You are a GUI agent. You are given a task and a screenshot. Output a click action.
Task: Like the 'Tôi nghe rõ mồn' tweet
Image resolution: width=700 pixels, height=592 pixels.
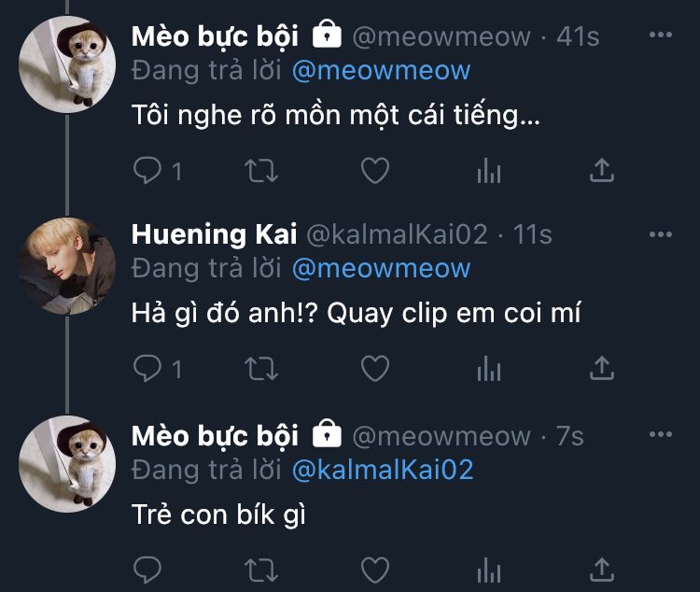click(x=374, y=170)
